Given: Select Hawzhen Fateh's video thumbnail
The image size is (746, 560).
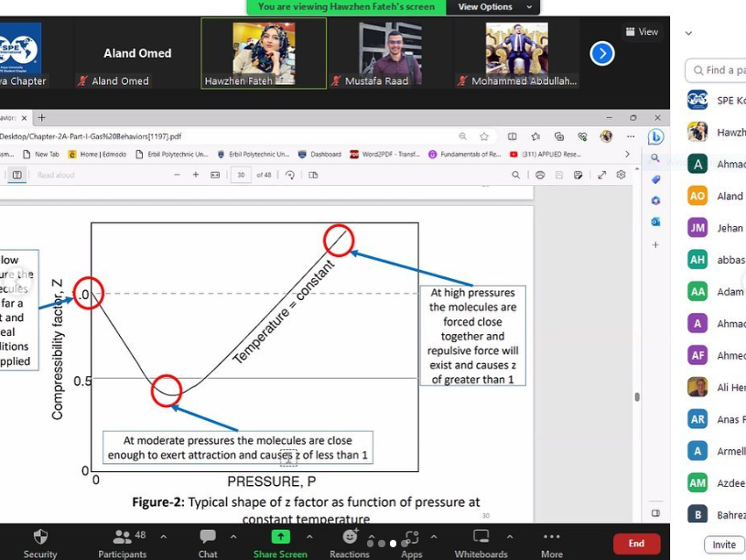Looking at the screenshot, I should click(264, 53).
